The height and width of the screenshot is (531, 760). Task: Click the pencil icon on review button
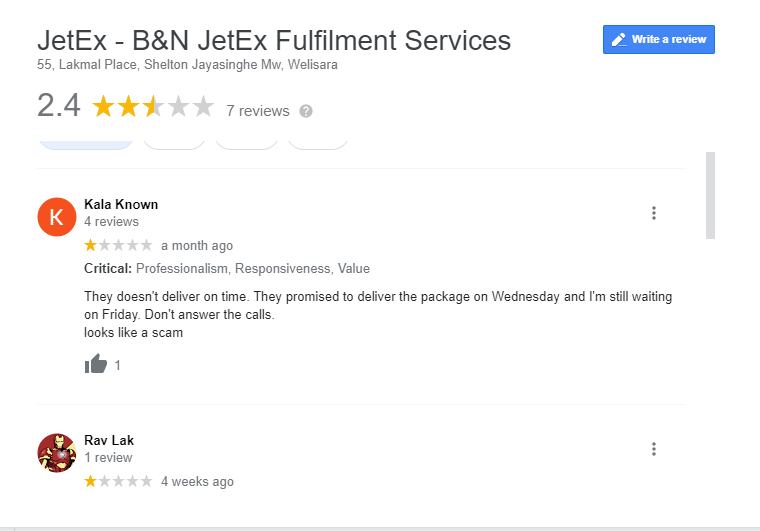pyautogui.click(x=619, y=40)
